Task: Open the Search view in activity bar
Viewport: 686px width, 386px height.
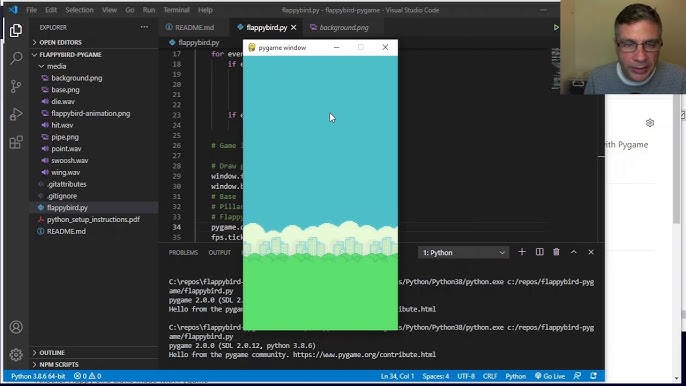Action: coord(16,58)
